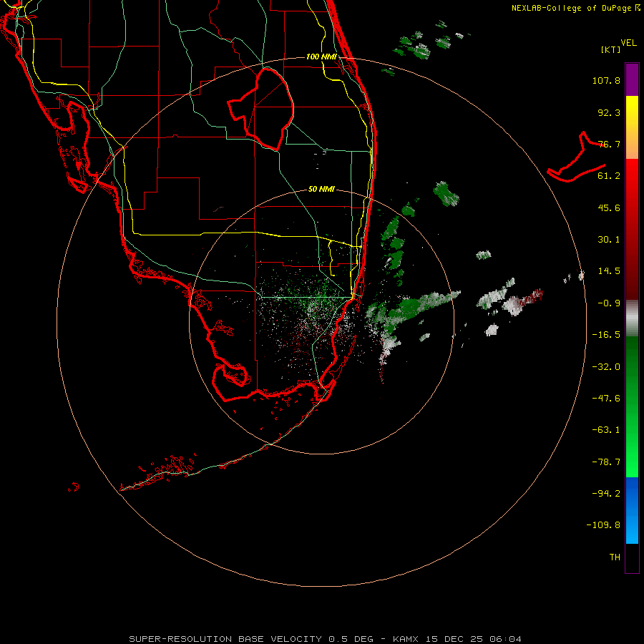Click the -47.6 velocity scale value
This screenshot has width=644, height=644.
[x=606, y=399]
